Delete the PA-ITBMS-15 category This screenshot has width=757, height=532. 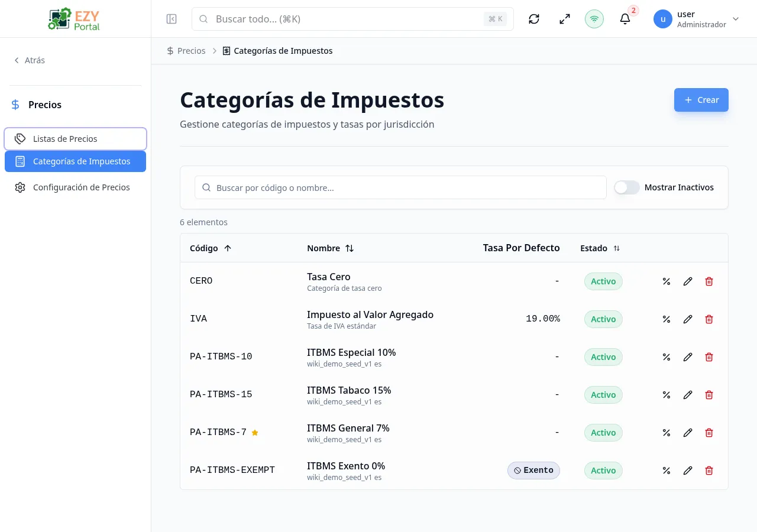pyautogui.click(x=709, y=395)
